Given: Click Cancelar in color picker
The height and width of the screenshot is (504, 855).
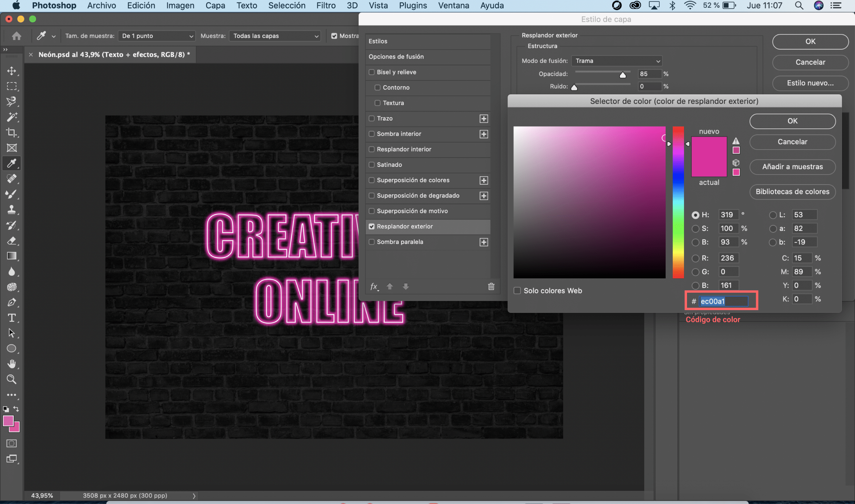Looking at the screenshot, I should (x=792, y=142).
